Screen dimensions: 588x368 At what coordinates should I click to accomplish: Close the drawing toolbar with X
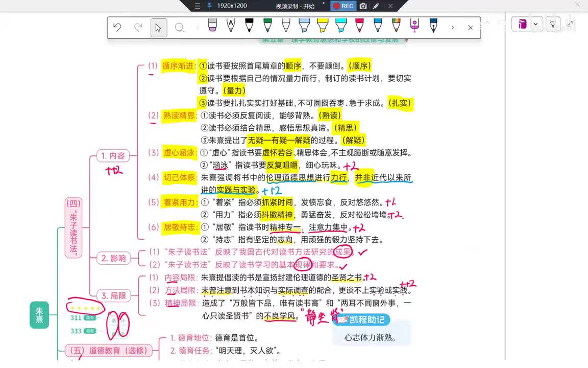pos(471,28)
